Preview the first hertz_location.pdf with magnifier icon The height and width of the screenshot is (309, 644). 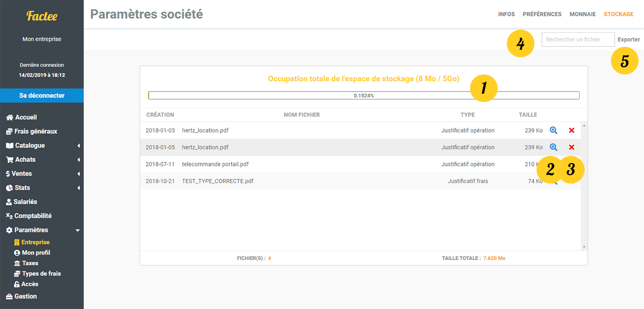pos(553,130)
